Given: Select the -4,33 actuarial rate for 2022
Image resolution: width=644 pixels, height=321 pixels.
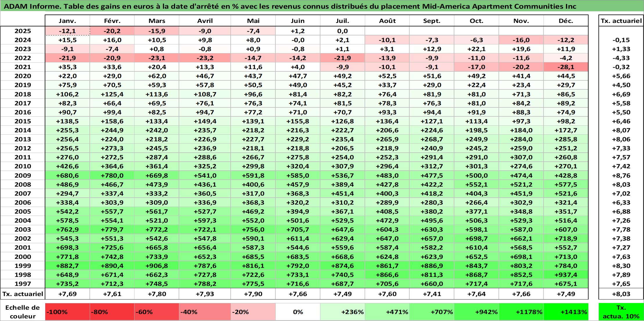Looking at the screenshot, I should coord(621,58).
